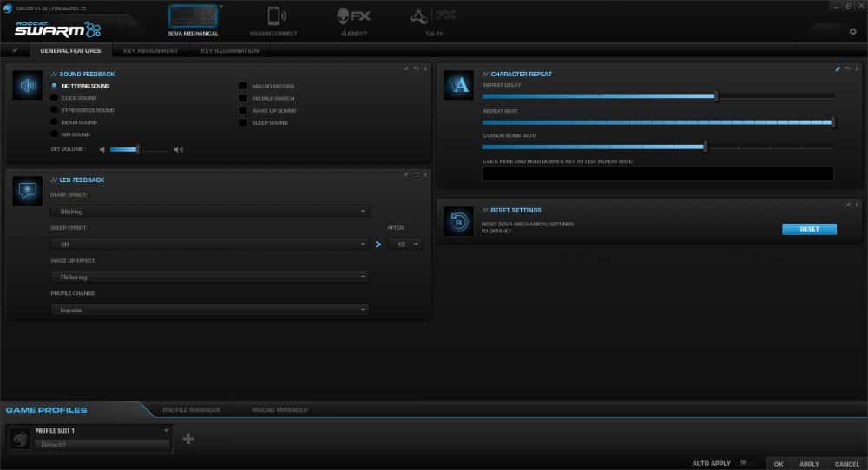Open the Sleep Effect dropdown showing Off

coord(210,245)
